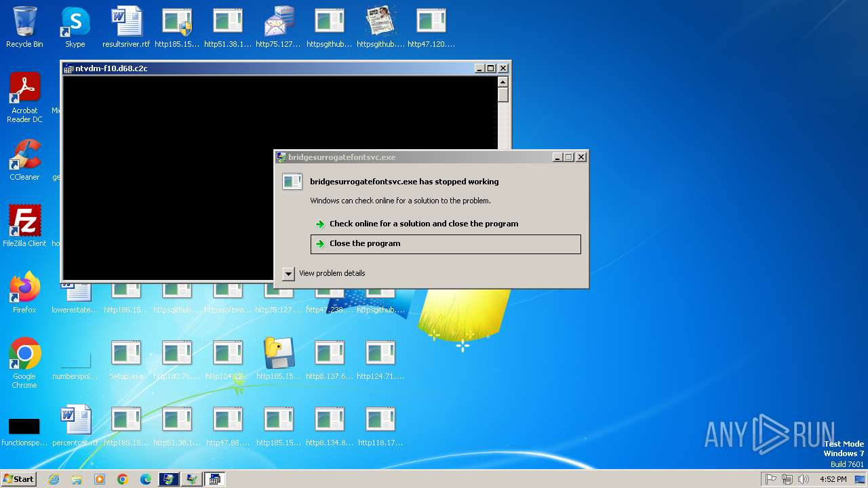Select the http47.88 desktop icon
Viewport: 868px width, 488px height.
coord(228,426)
